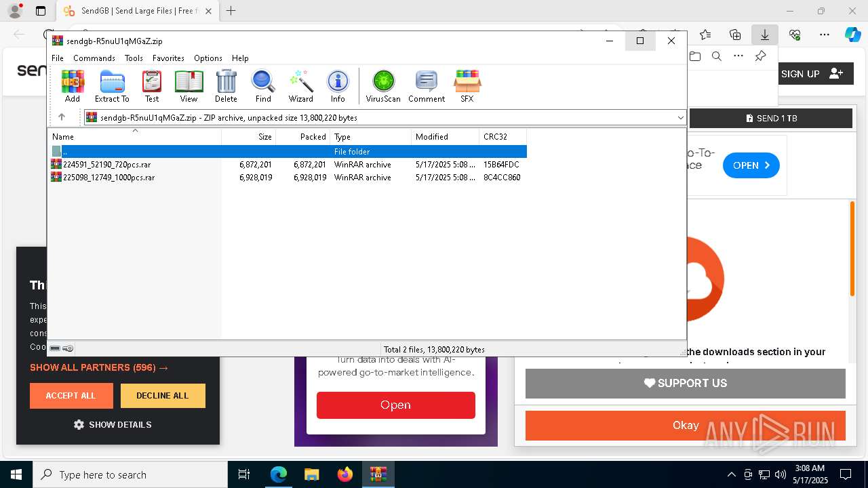
Task: Open the archive Comment tool
Action: pos(427,86)
